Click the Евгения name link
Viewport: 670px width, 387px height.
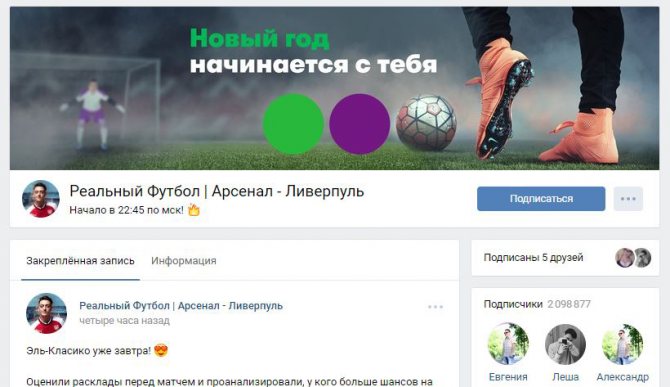pyautogui.click(x=508, y=377)
